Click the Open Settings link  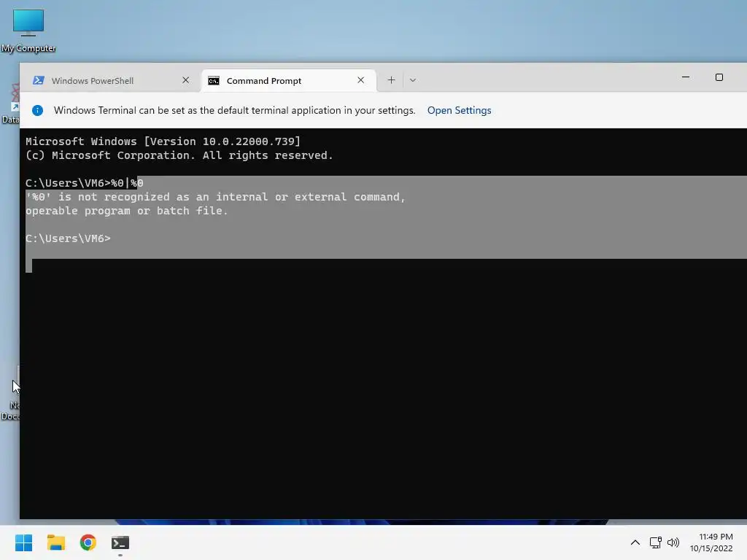[x=459, y=111]
